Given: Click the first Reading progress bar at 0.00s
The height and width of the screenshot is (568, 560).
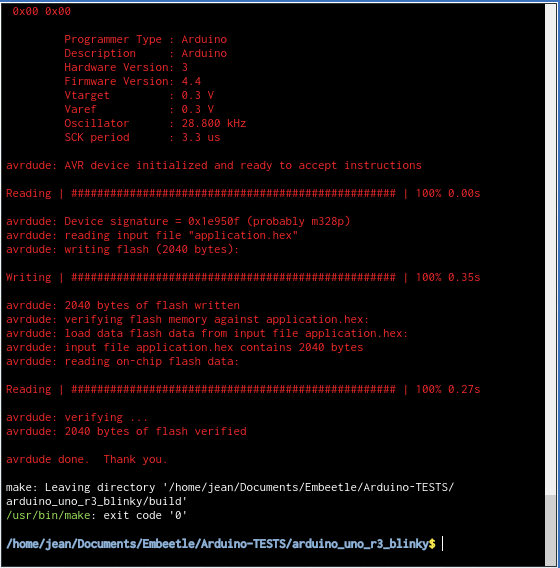Looking at the screenshot, I should coord(243,193).
